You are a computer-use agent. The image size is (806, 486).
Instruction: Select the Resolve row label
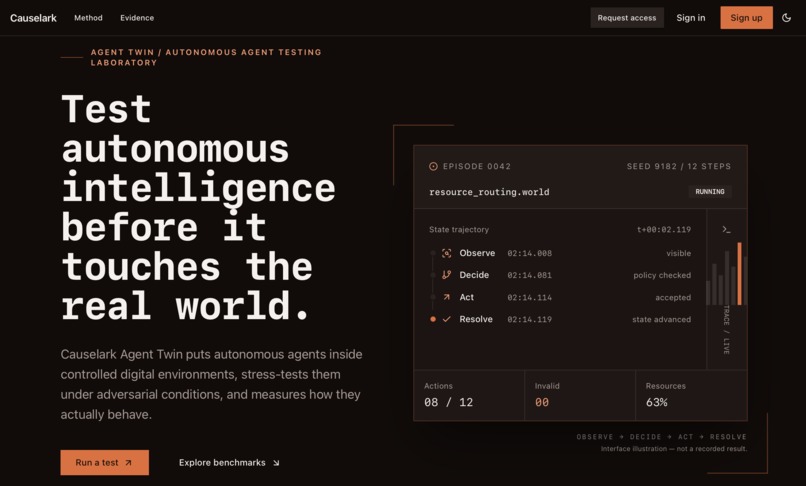(x=476, y=319)
